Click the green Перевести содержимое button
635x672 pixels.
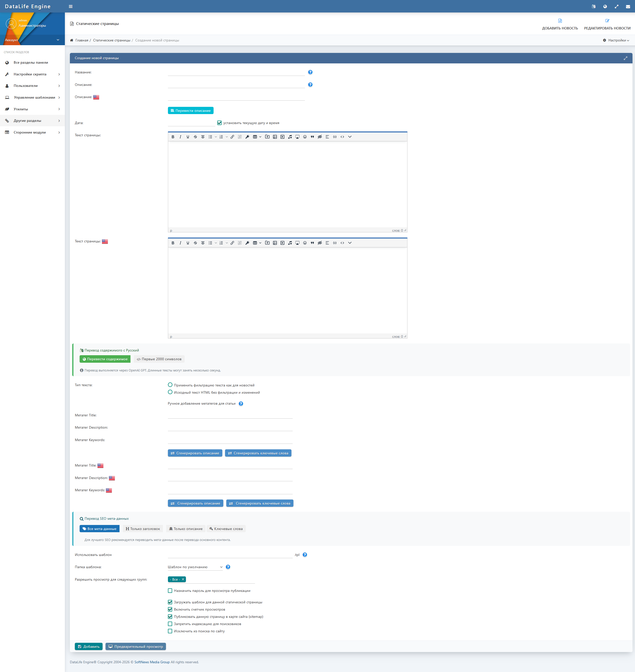[105, 359]
